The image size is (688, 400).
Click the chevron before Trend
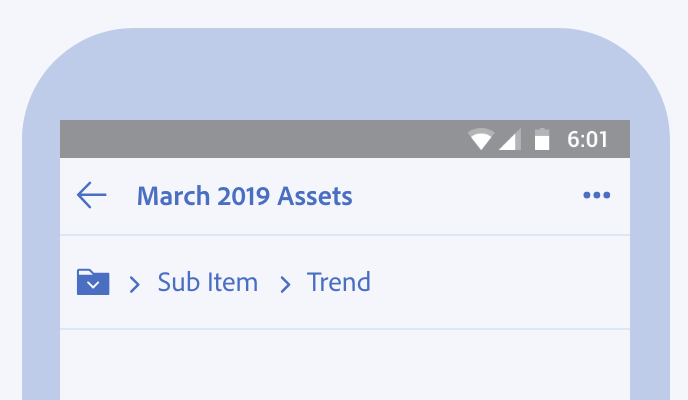point(285,285)
